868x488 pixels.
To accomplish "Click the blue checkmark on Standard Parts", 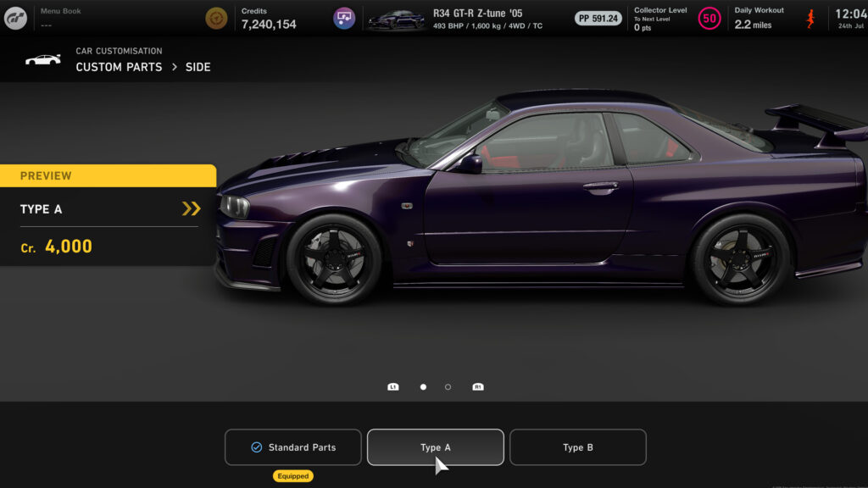I will [x=256, y=447].
